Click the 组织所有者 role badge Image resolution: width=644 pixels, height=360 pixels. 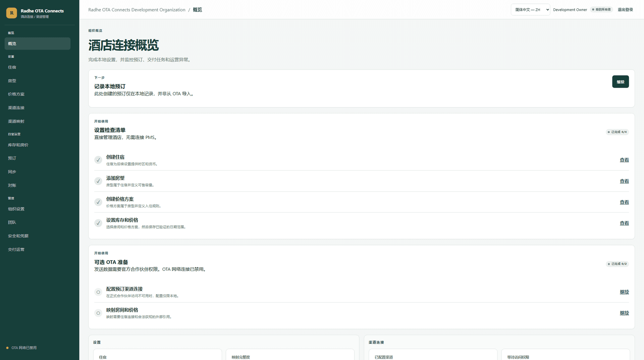point(601,10)
